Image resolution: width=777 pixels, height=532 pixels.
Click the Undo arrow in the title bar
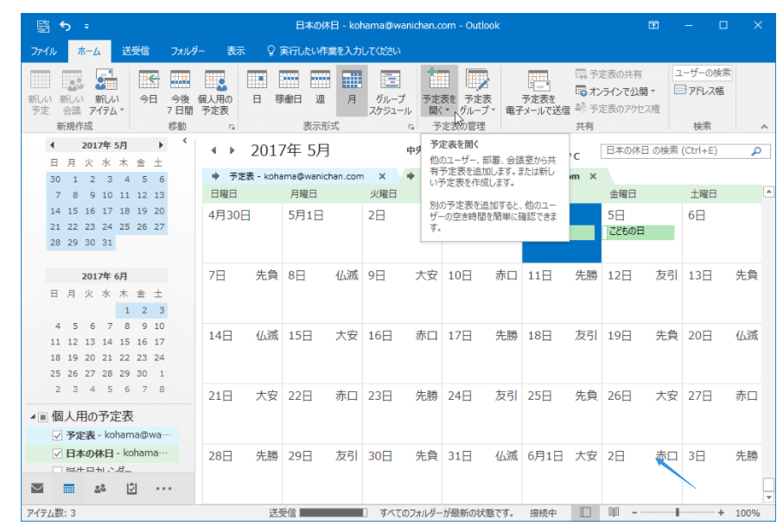(x=66, y=26)
